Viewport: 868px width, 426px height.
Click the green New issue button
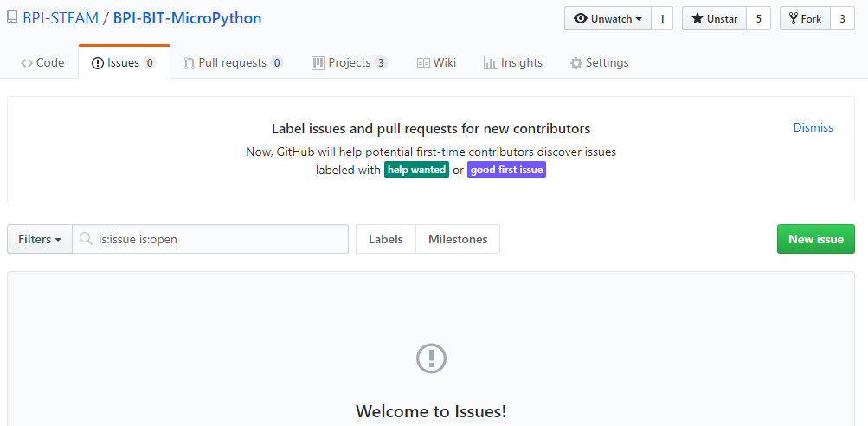pyautogui.click(x=815, y=239)
